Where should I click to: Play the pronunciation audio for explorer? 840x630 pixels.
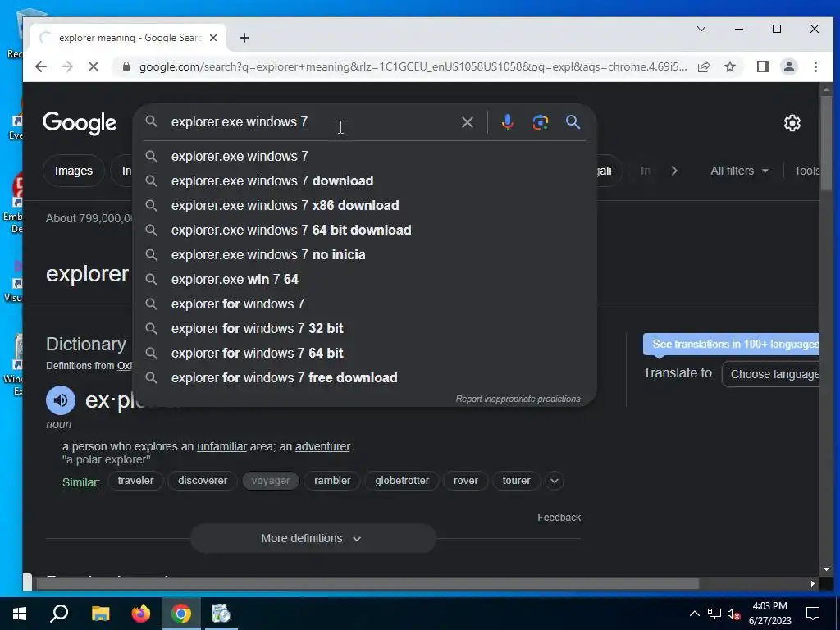(x=61, y=400)
